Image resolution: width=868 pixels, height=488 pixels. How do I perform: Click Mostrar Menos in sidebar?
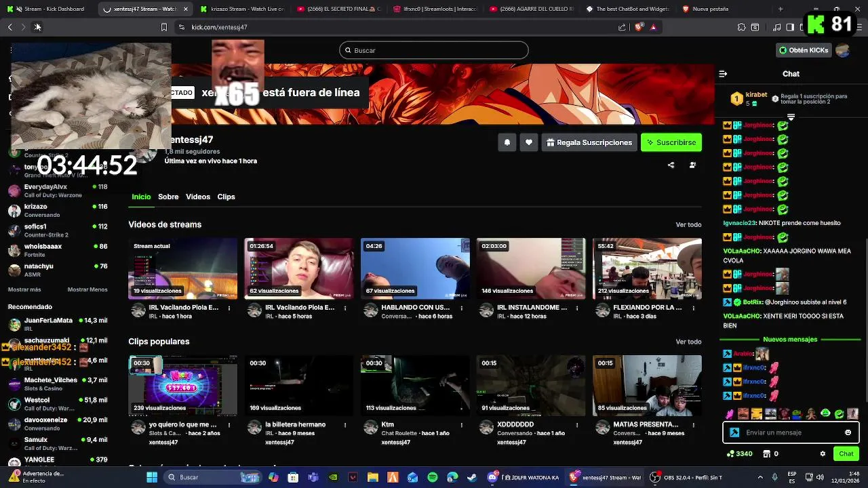(87, 289)
